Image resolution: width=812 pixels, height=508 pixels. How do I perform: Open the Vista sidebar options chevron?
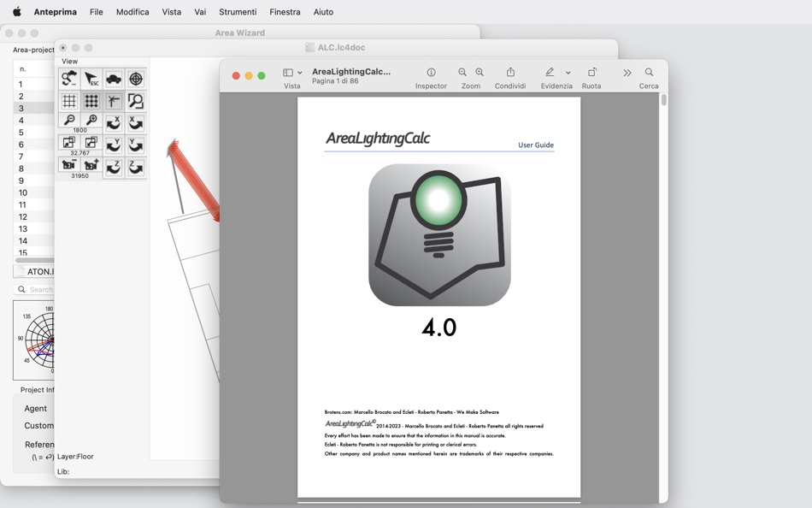(300, 73)
